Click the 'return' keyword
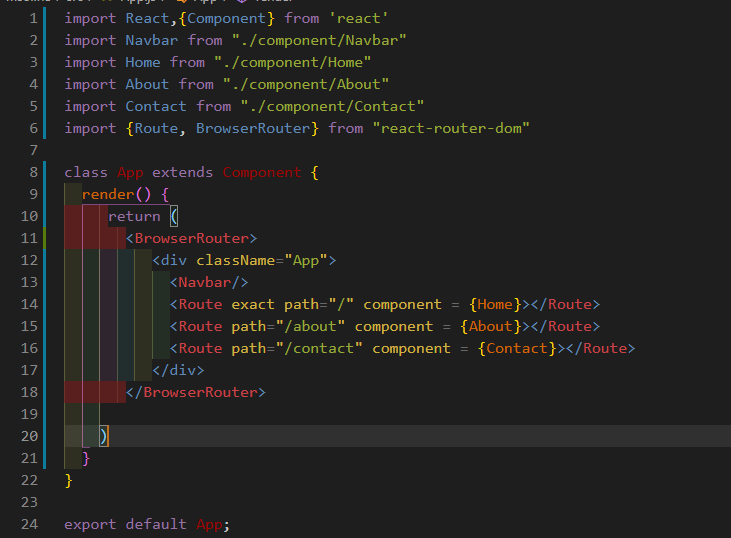The width and height of the screenshot is (731, 538). click(x=134, y=216)
